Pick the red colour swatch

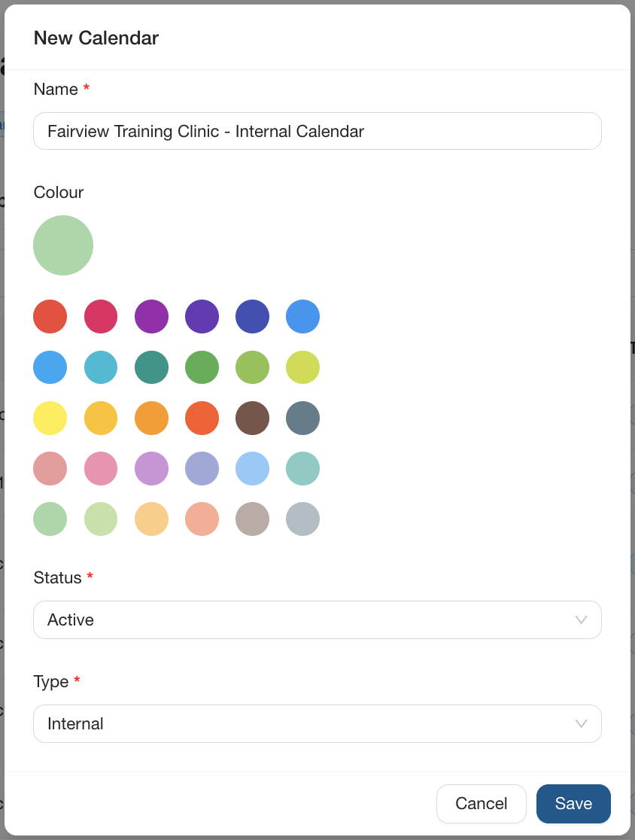[x=50, y=316]
